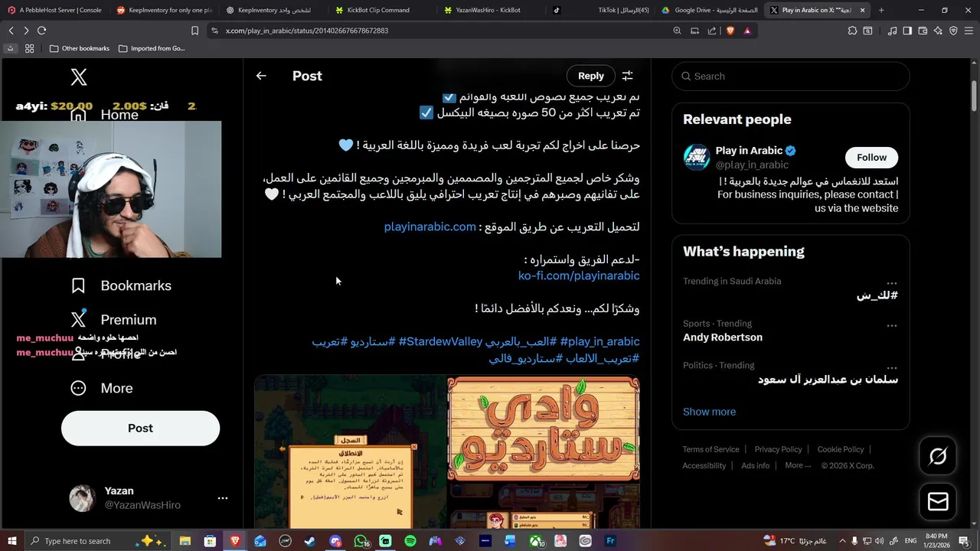Open Premium in X sidebar

[x=113, y=320]
